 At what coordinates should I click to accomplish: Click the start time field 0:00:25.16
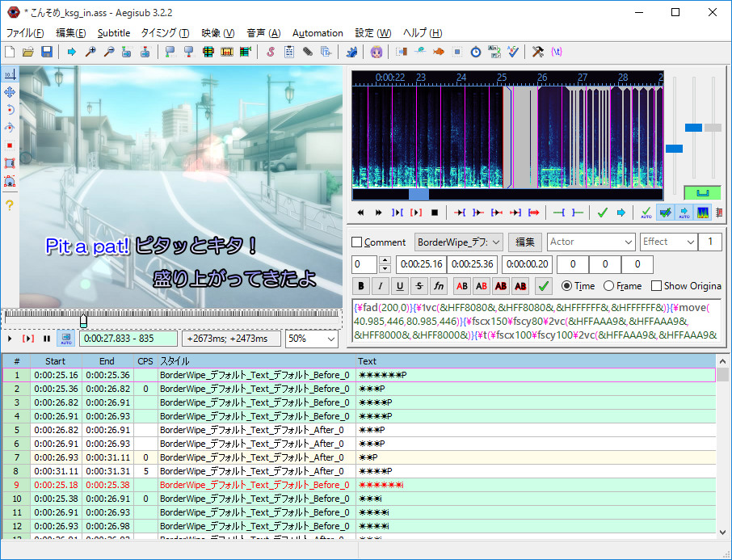pyautogui.click(x=421, y=264)
